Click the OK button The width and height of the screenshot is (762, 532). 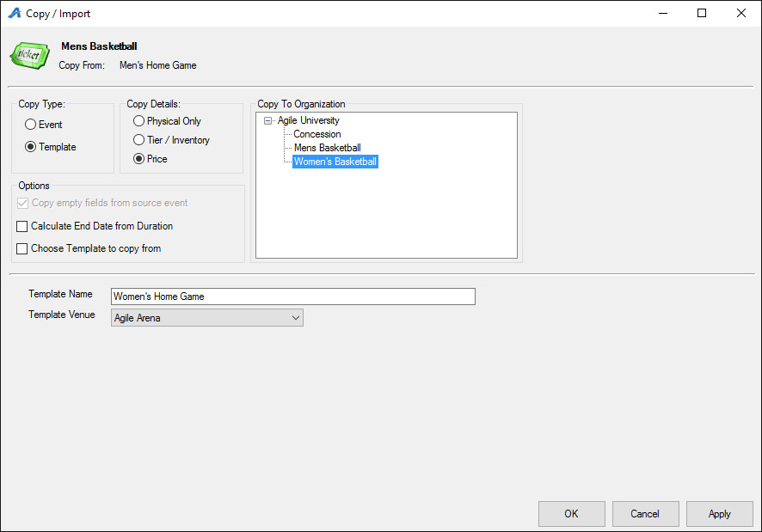[571, 514]
